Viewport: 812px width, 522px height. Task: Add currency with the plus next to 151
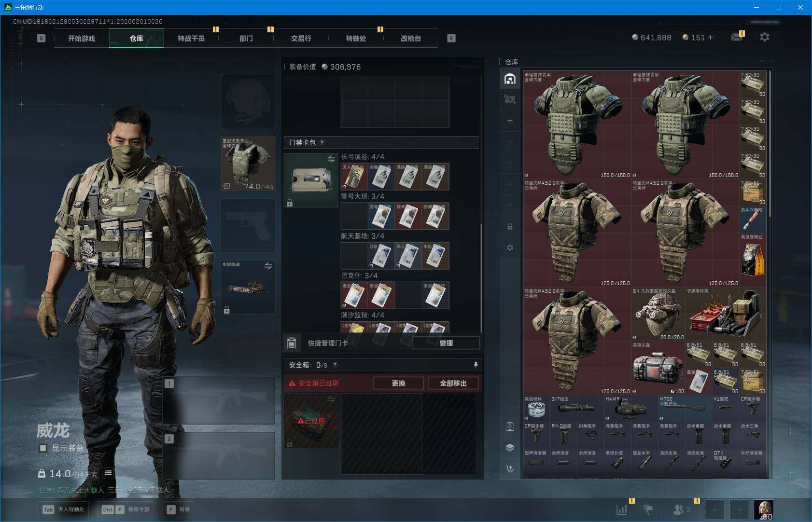tap(710, 37)
